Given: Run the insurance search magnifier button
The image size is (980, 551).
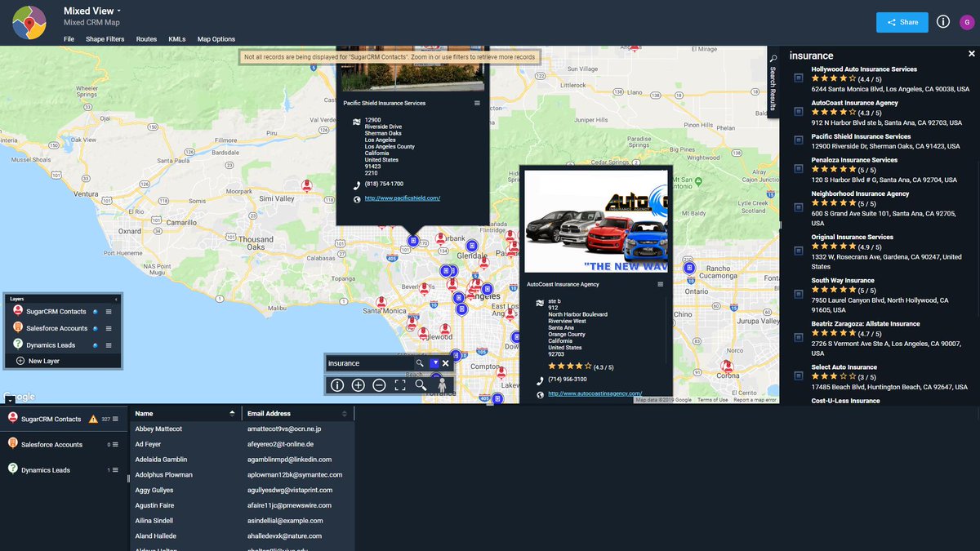Looking at the screenshot, I should click(420, 363).
